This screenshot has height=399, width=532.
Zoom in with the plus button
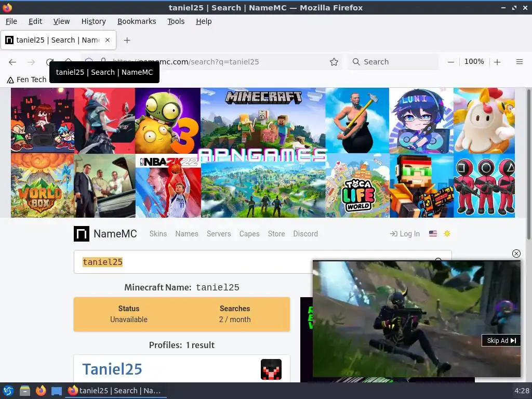[x=497, y=62]
